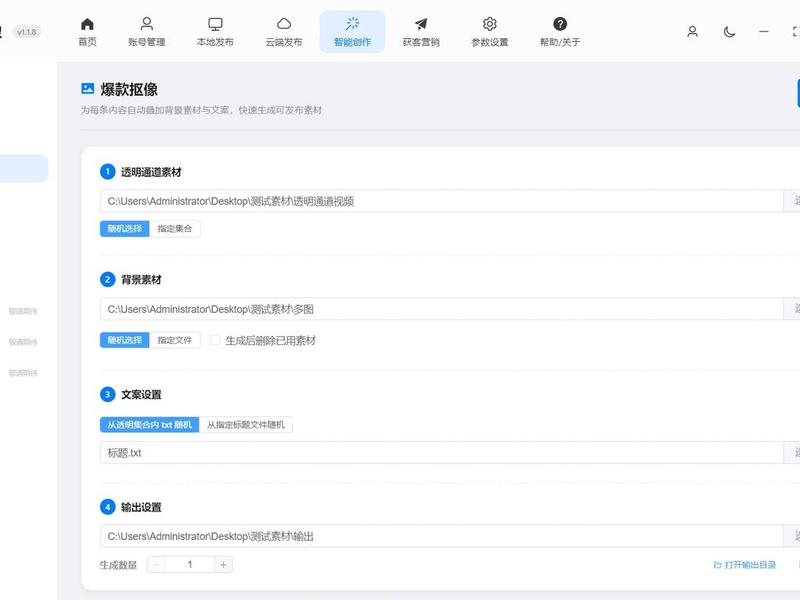This screenshot has width=800, height=600.
Task: Enable 生成后删除已用素材 checkbox
Action: tap(215, 340)
